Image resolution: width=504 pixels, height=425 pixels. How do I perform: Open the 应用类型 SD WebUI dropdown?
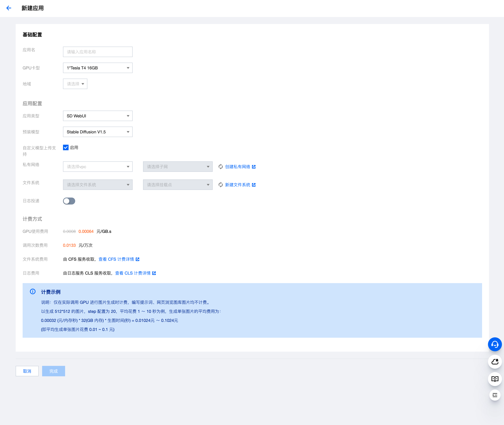98,116
